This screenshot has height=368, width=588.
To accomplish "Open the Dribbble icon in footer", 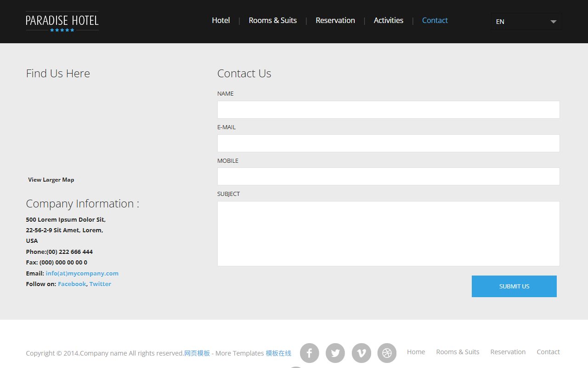I will coord(387,353).
